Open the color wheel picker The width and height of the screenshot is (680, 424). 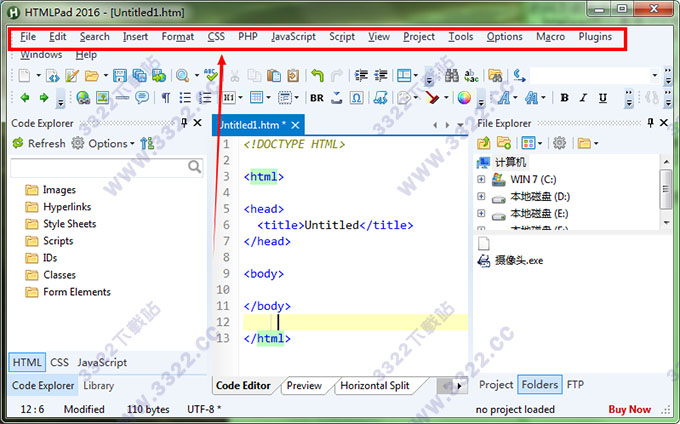click(x=464, y=98)
